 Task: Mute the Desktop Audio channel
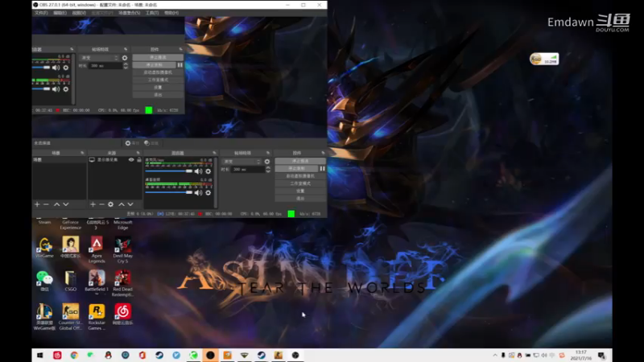[198, 192]
